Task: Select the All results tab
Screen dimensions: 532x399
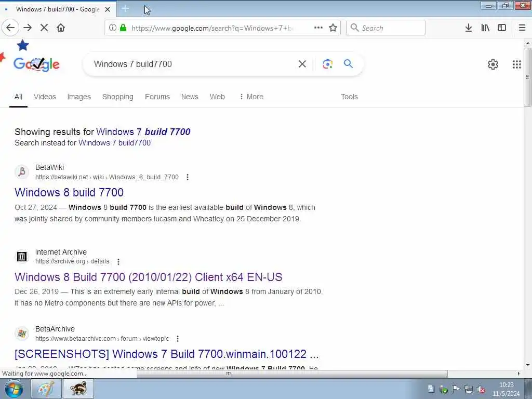Action: point(18,97)
